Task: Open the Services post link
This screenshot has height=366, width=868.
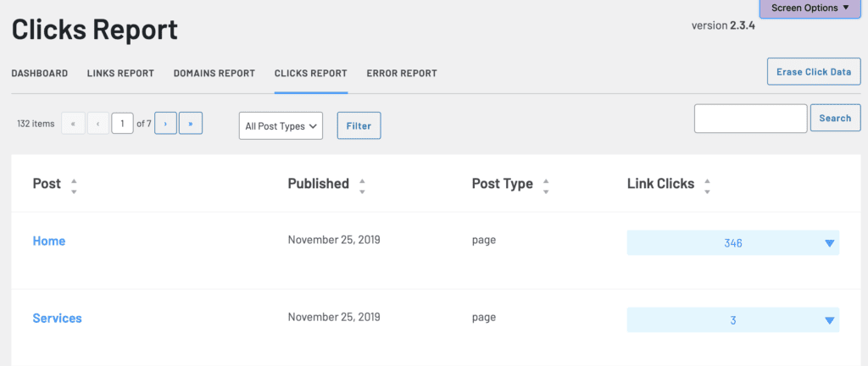Action: click(x=57, y=319)
